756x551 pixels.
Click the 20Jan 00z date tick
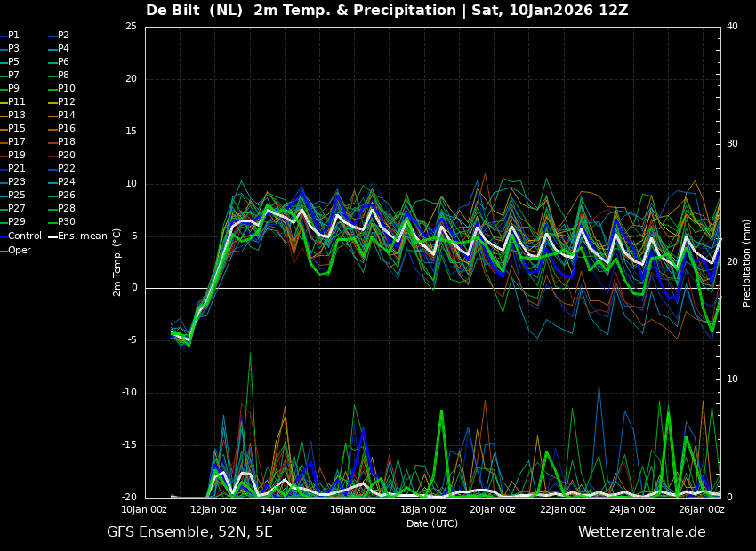pyautogui.click(x=492, y=509)
